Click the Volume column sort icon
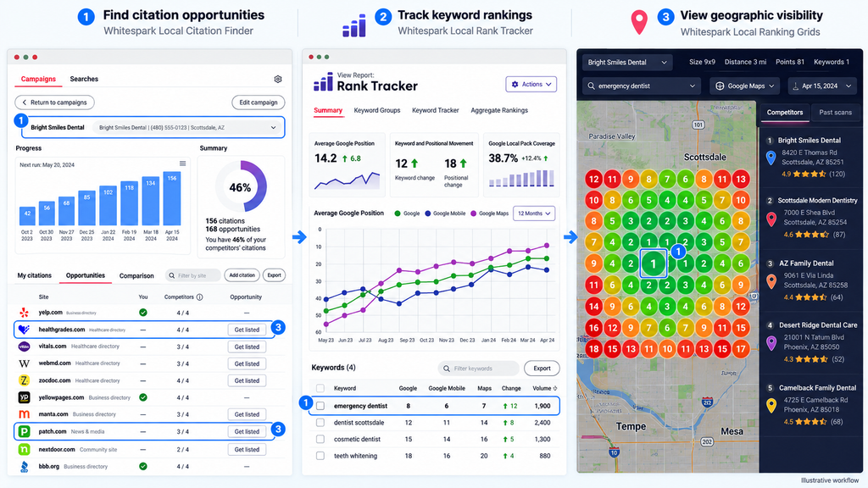 (555, 388)
